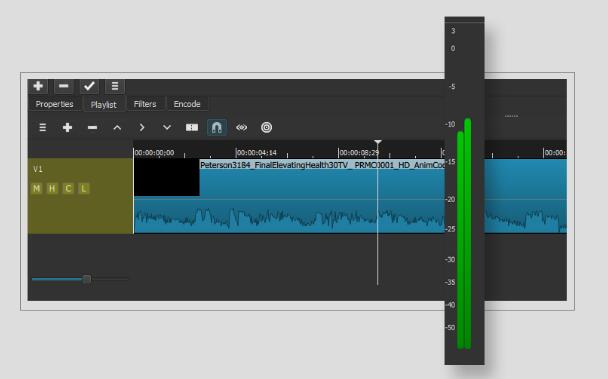The height and width of the screenshot is (379, 608).
Task: Click the lift up-chevron icon
Action: pos(117,128)
